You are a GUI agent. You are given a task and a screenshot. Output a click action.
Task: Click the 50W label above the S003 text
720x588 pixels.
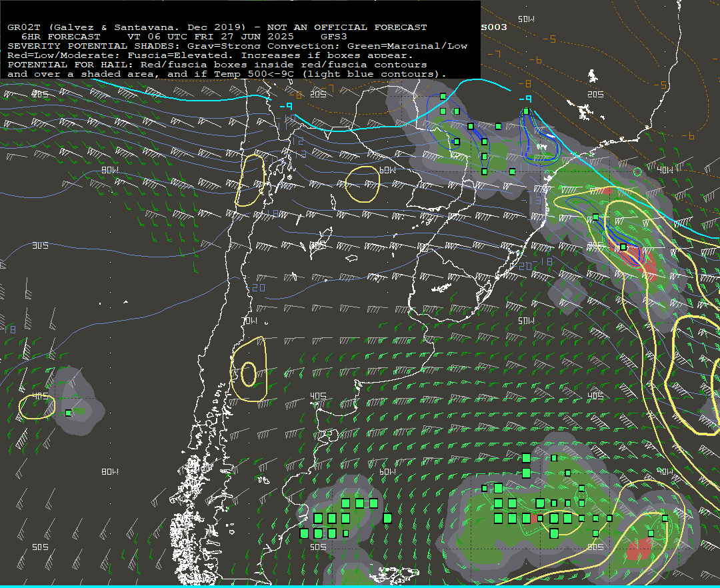pyautogui.click(x=526, y=19)
